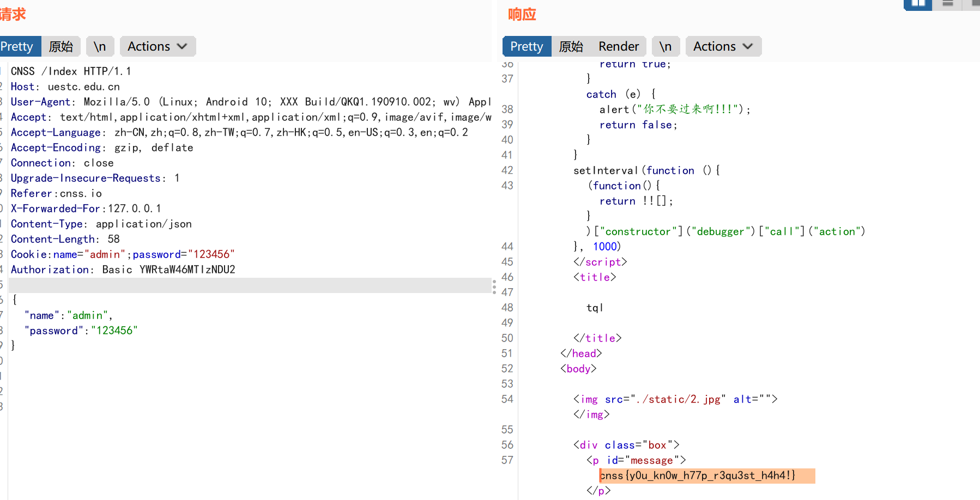This screenshot has width=980, height=500.
Task: Click the Cookie header line
Action: (123, 254)
